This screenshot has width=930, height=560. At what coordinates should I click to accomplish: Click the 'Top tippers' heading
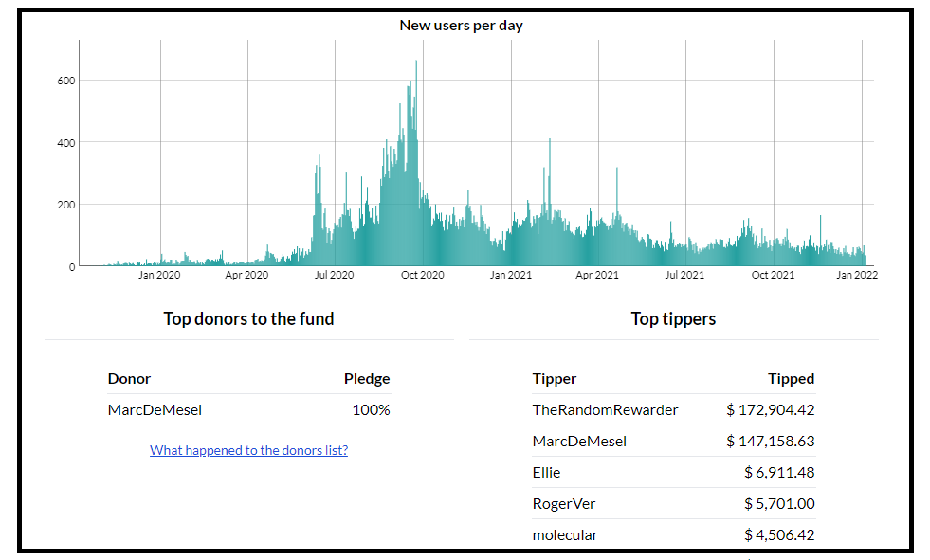[673, 318]
